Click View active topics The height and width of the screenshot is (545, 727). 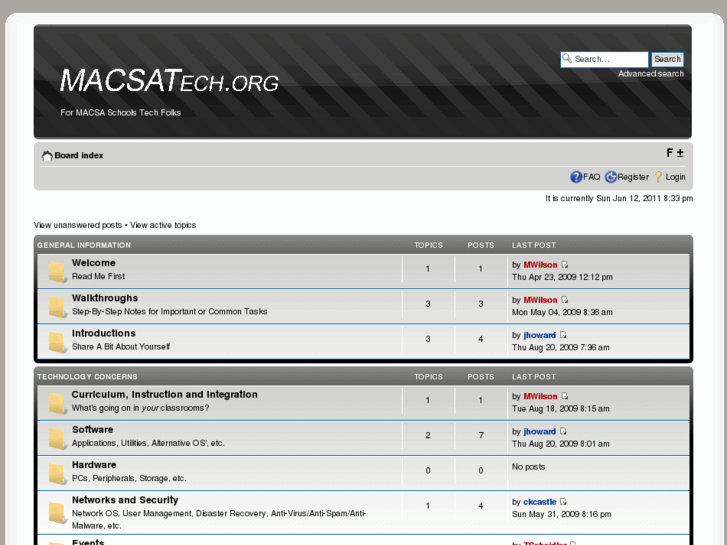pos(163,225)
